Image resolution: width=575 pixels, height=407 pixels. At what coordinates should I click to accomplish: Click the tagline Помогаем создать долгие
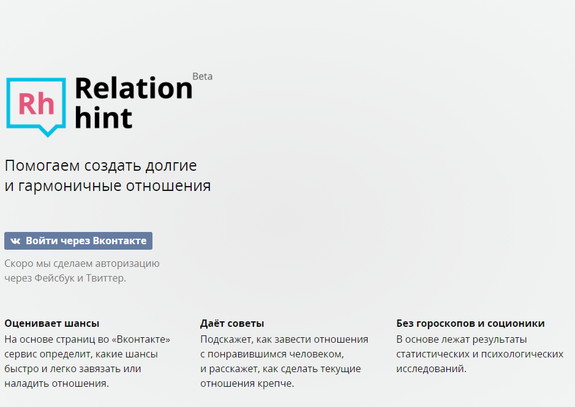(101, 166)
